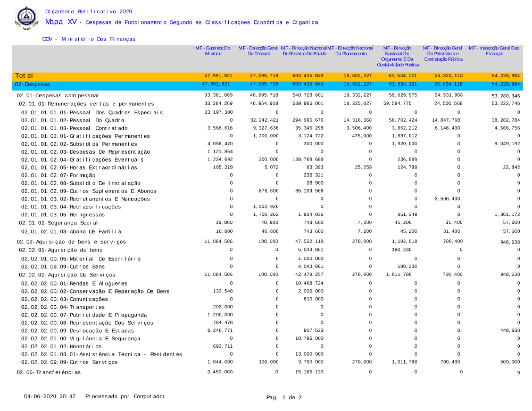Viewport: 532px width, 411px height.
Task: Click 'Vigilância E Segurança' row label
Action: [x=81, y=339]
